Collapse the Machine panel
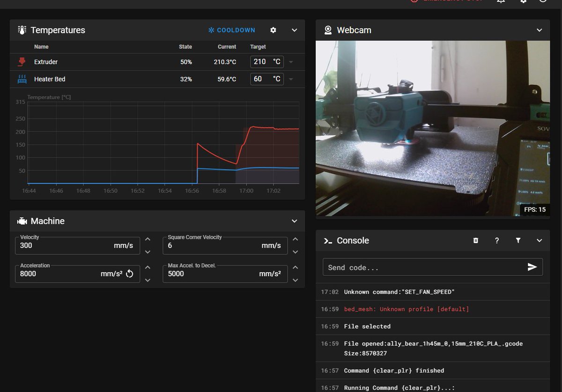562x392 pixels. coord(295,221)
